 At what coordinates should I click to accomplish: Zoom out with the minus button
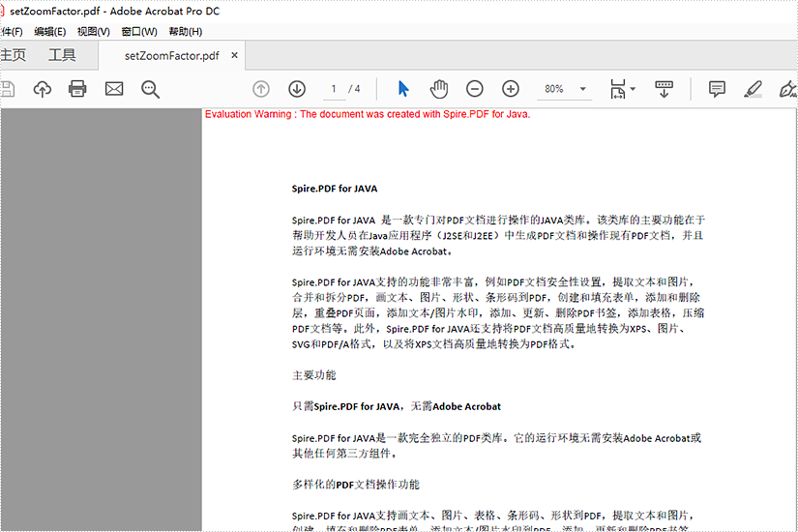(474, 89)
